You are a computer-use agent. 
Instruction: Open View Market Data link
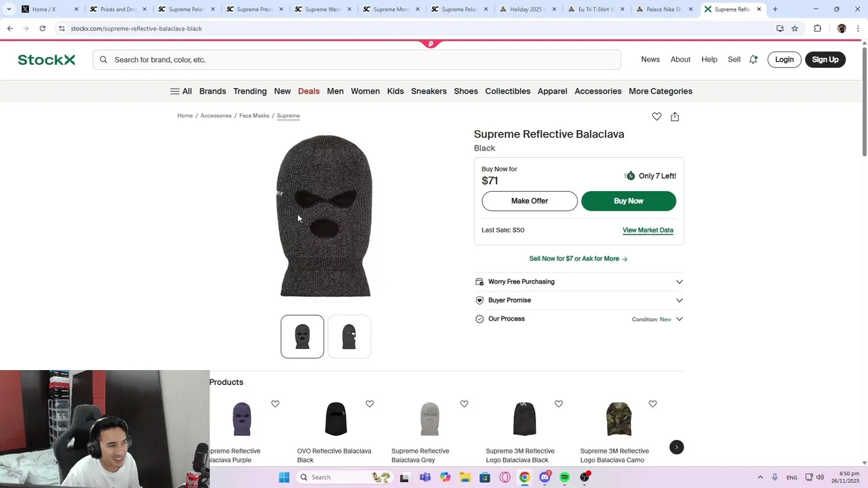point(648,230)
